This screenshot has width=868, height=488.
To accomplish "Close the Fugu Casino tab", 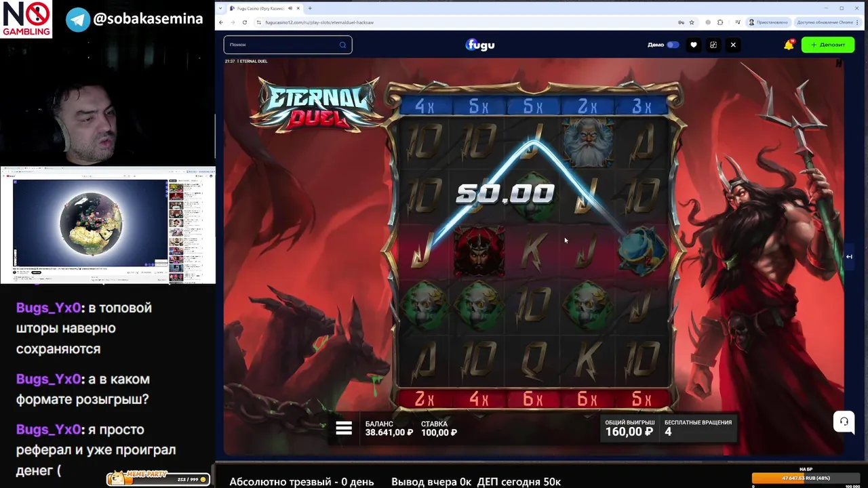I will pyautogui.click(x=298, y=8).
